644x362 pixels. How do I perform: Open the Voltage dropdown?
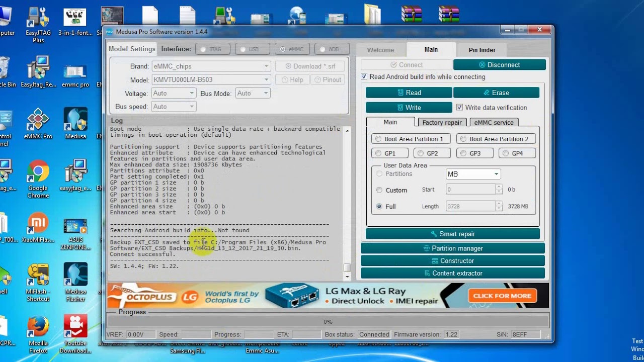[x=174, y=94]
